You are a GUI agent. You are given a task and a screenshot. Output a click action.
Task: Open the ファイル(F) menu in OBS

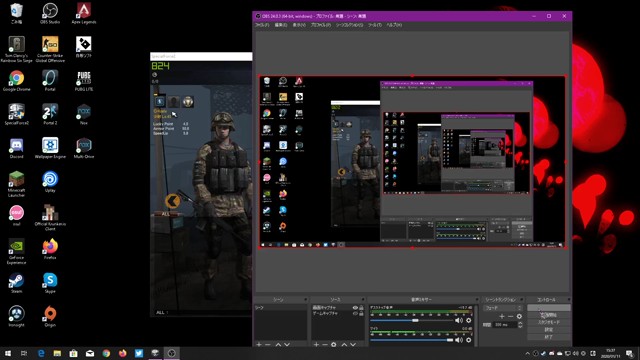click(x=262, y=25)
